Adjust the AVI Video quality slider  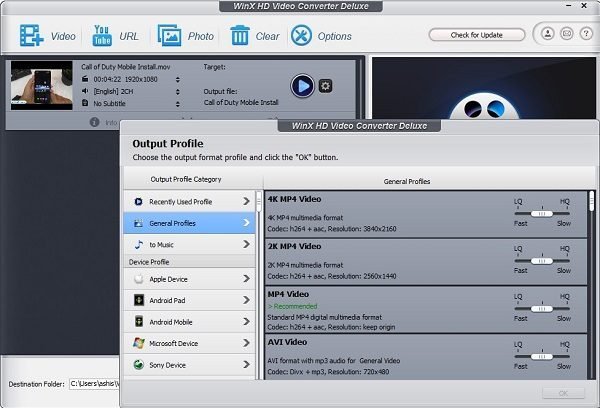click(x=542, y=356)
